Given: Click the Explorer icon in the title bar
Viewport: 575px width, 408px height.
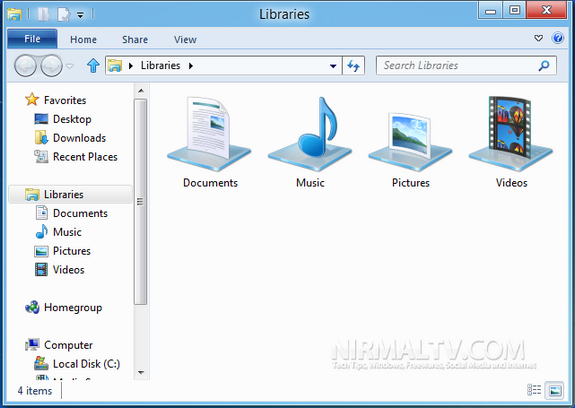Looking at the screenshot, I should 14,14.
